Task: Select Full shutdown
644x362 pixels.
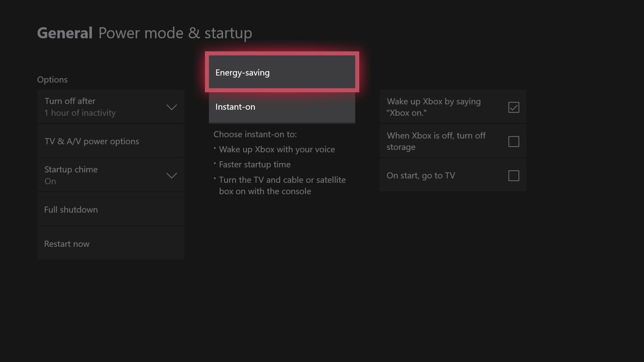Action: [111, 209]
